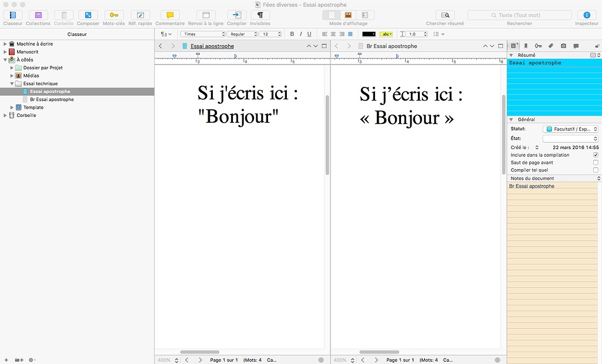
Task: Select Br Essai apostrophe in binder
Action: (x=52, y=99)
